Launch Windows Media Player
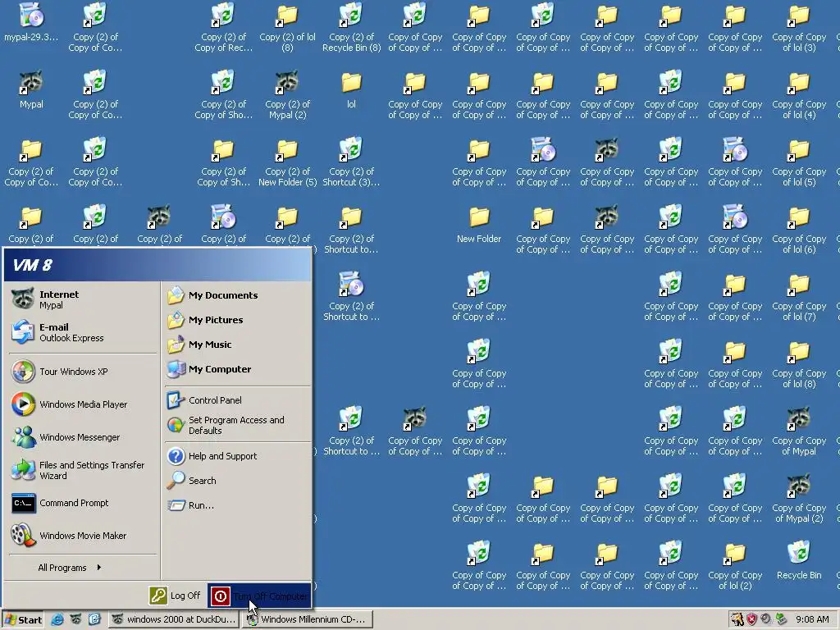This screenshot has height=630, width=840. click(x=83, y=404)
